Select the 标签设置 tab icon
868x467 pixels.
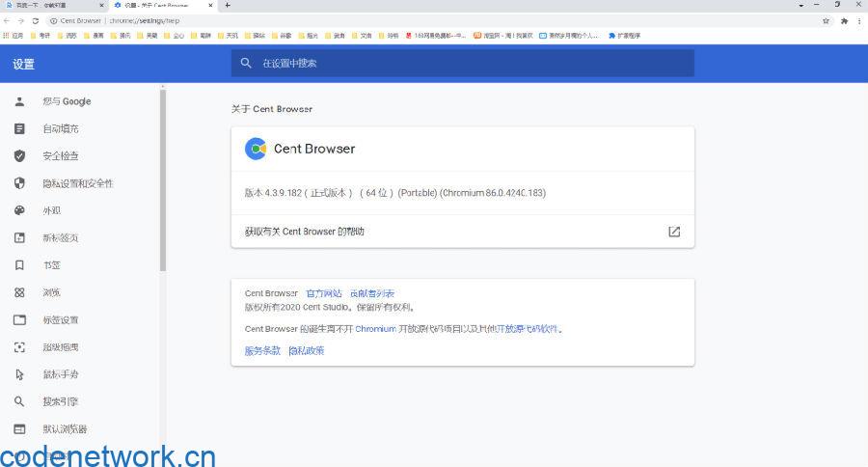(x=19, y=319)
